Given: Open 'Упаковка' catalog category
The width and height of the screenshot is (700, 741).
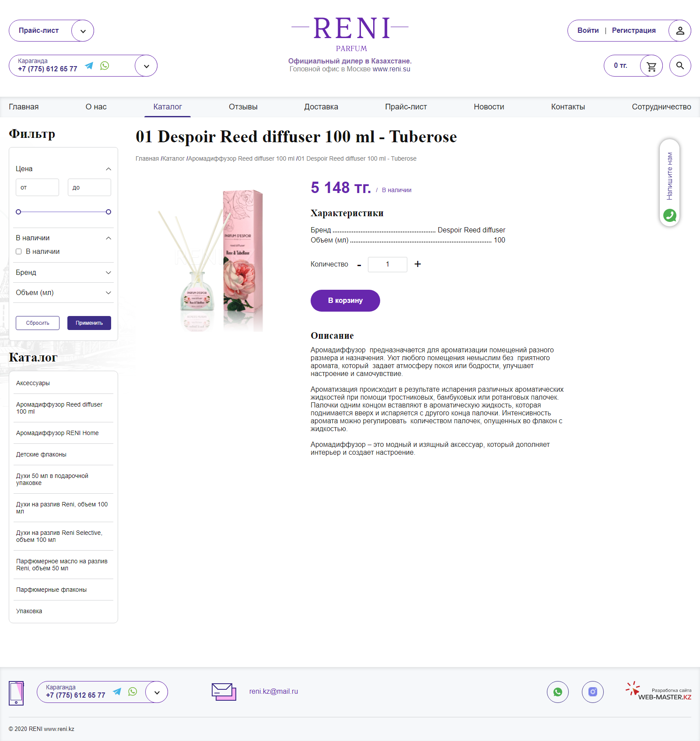Looking at the screenshot, I should point(29,611).
